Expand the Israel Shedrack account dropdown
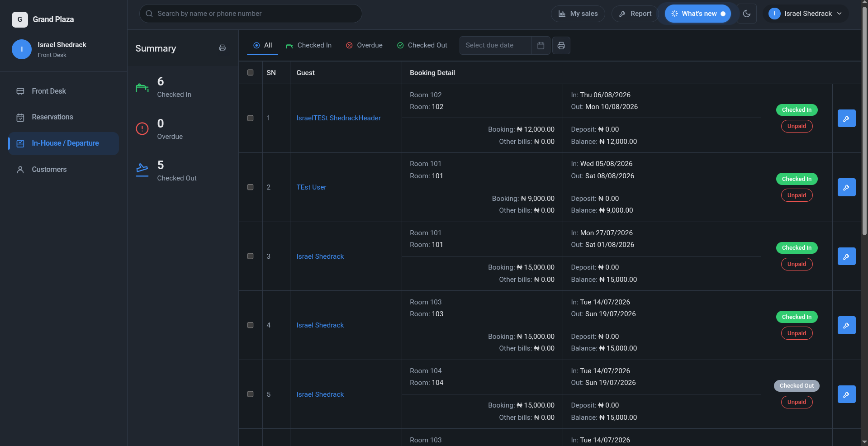The width and height of the screenshot is (868, 446). (806, 14)
